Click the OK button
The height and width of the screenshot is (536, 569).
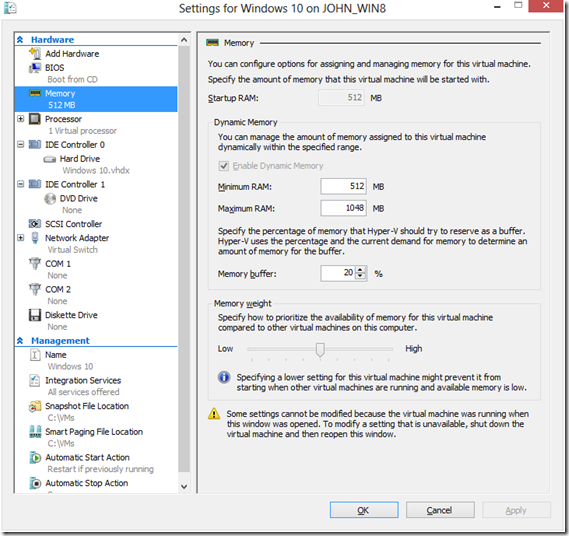point(364,510)
